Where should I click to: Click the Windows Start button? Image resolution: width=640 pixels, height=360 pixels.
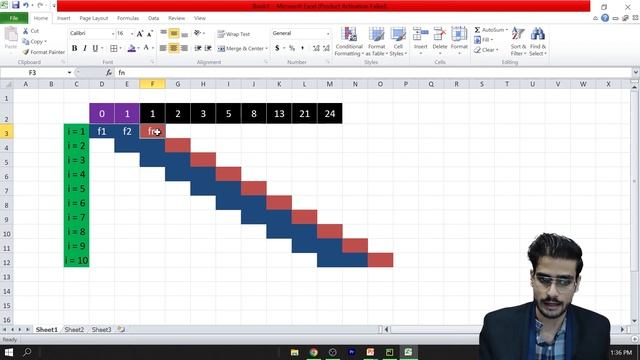[9, 352]
